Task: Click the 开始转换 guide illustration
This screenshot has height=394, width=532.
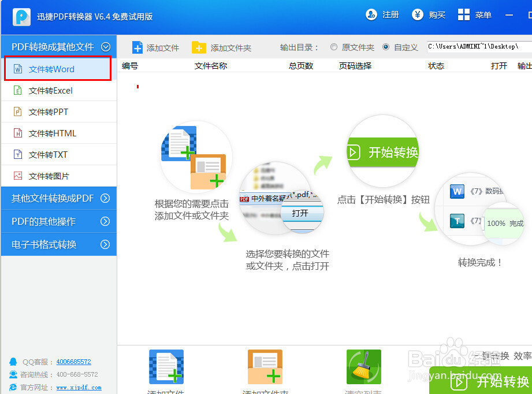Action: pos(383,152)
